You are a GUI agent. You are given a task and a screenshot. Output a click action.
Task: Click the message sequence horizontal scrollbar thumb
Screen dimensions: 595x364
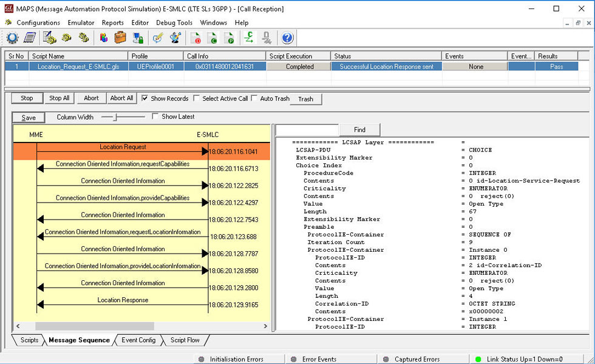(x=95, y=326)
